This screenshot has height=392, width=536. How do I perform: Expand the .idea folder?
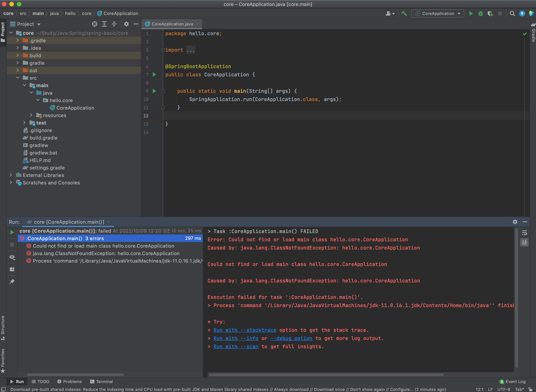point(18,48)
